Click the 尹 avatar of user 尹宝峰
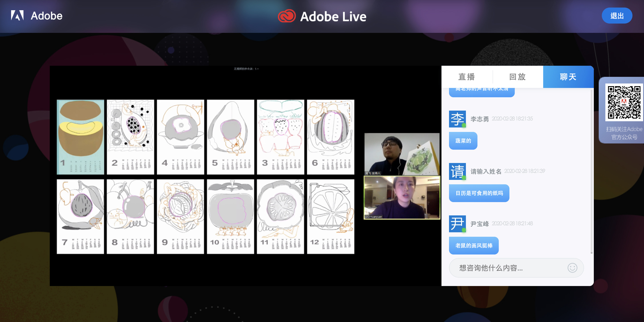The image size is (644, 322). tap(457, 224)
